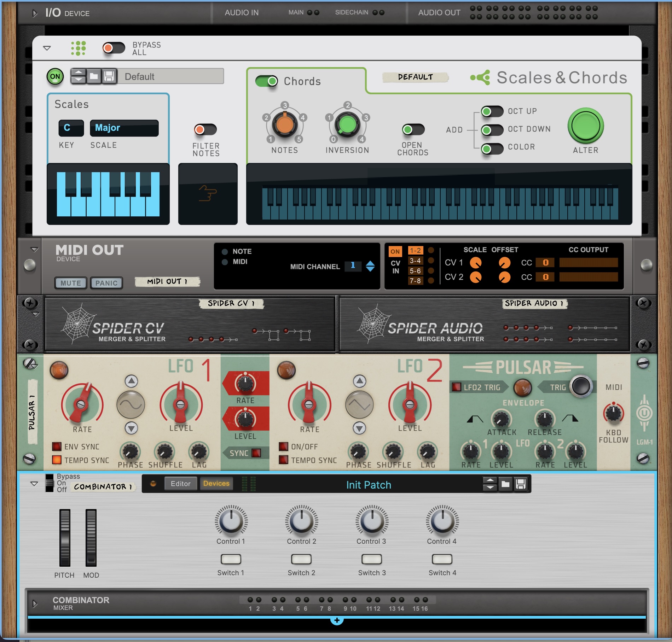Screen dimensions: 672x642
Task: Click the Pulsar winged logo
Action: pyautogui.click(x=523, y=367)
